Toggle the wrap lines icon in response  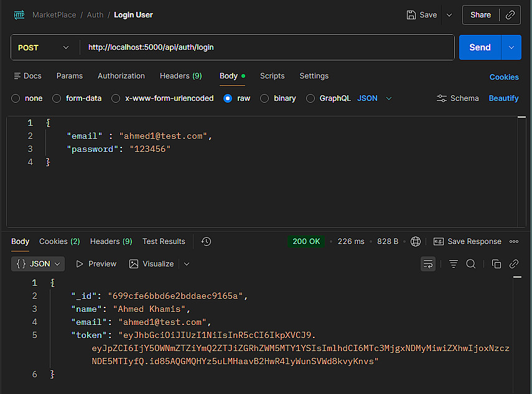click(x=428, y=264)
